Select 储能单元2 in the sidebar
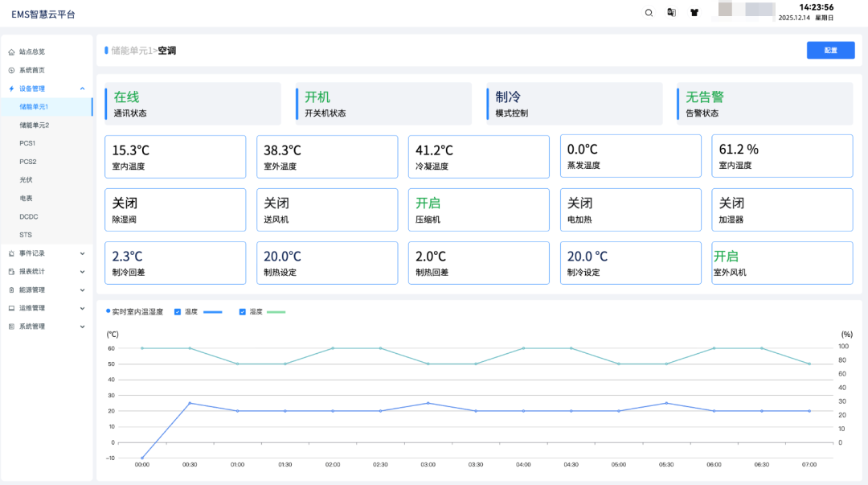868x485 pixels. point(35,125)
